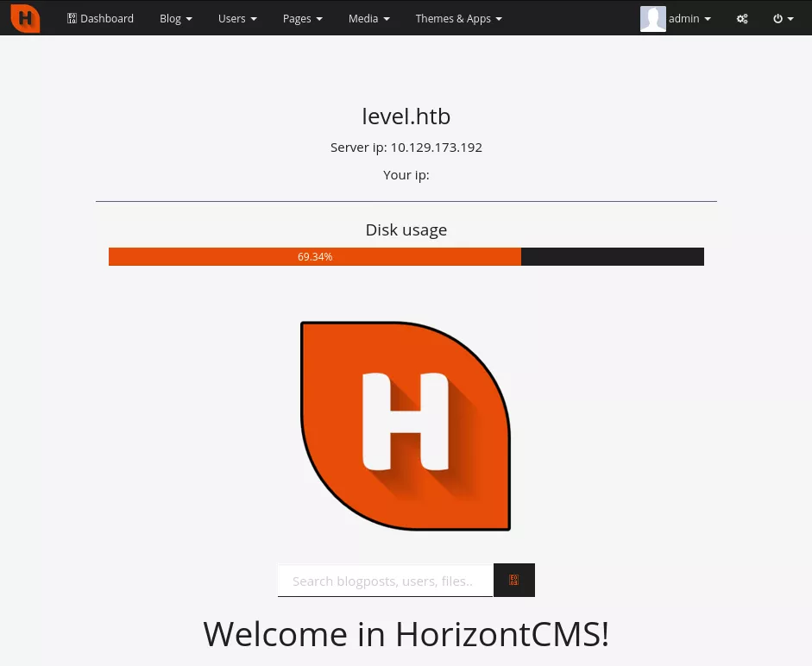812x666 pixels.
Task: Select the level.htb domain heading
Action: [406, 116]
